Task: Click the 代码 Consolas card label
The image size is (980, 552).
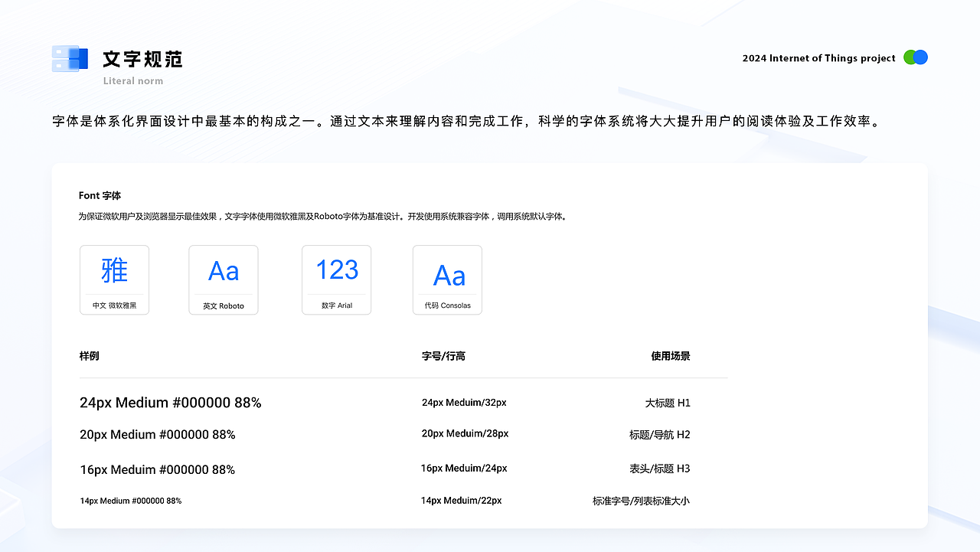Action: pos(448,305)
